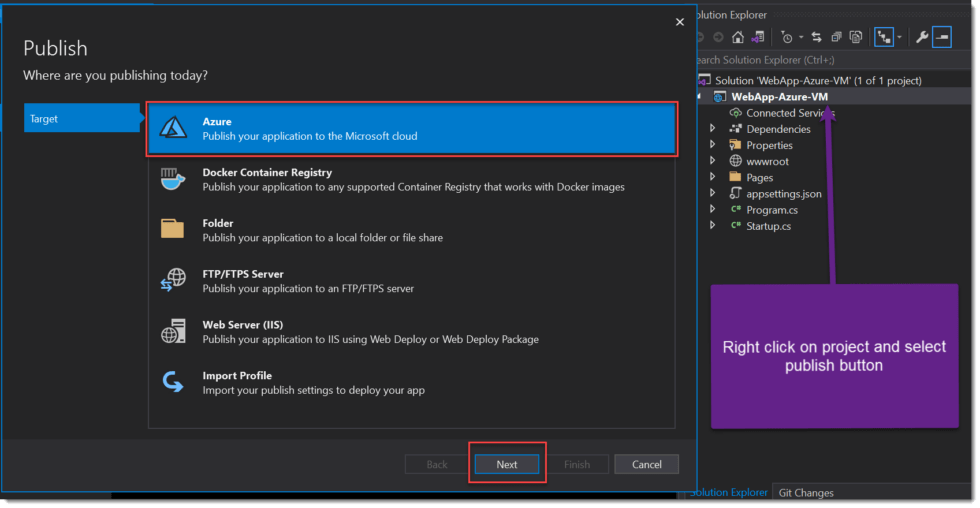Viewport: 980px width, 508px height.
Task: Click the Pages folder icon
Action: click(736, 177)
